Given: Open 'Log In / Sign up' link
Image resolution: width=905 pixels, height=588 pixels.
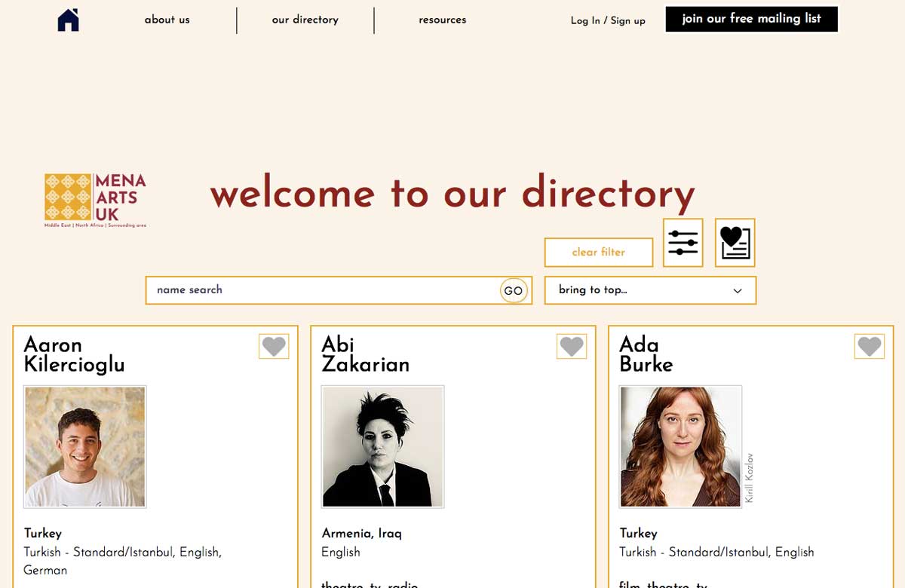Looking at the screenshot, I should (x=608, y=21).
